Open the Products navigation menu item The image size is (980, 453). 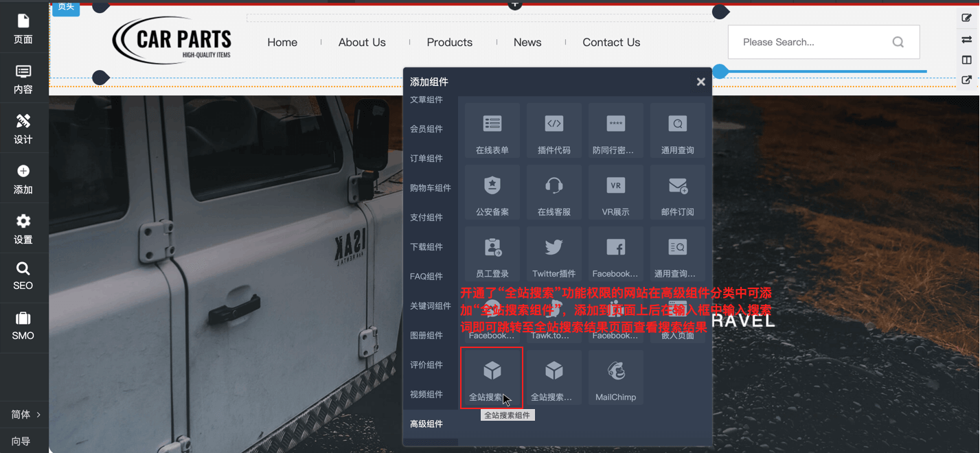pos(449,42)
